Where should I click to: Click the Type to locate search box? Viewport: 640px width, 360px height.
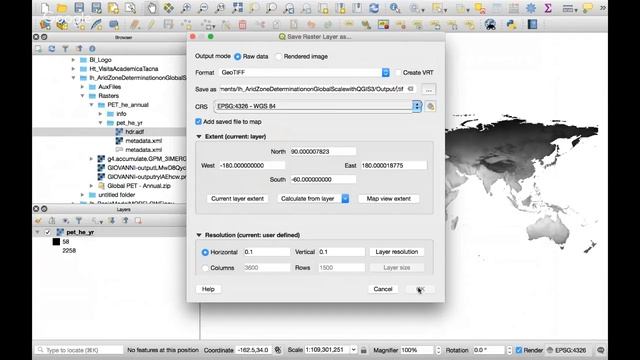(79, 350)
